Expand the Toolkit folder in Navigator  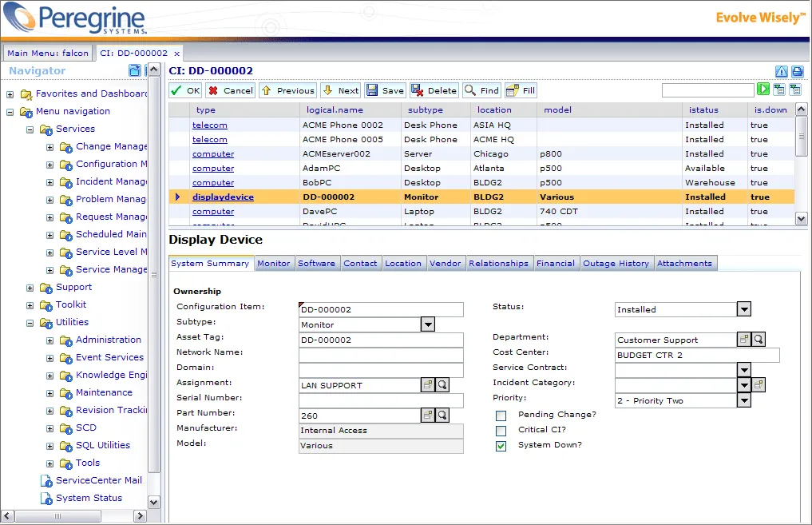coord(30,305)
